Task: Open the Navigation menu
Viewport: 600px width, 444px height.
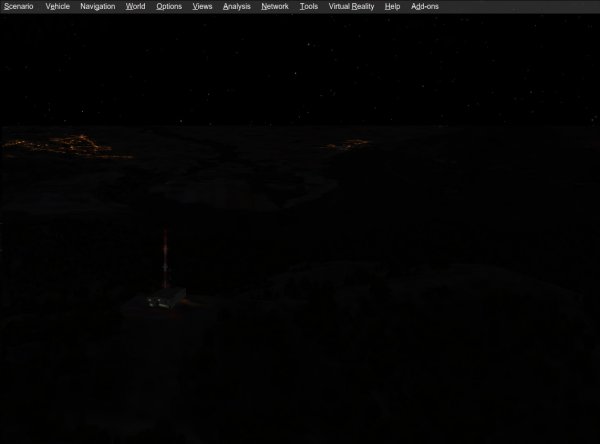Action: click(98, 7)
